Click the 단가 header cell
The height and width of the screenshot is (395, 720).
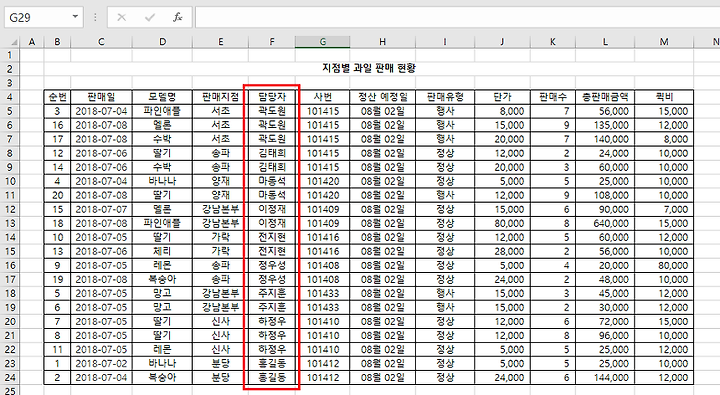(502, 97)
